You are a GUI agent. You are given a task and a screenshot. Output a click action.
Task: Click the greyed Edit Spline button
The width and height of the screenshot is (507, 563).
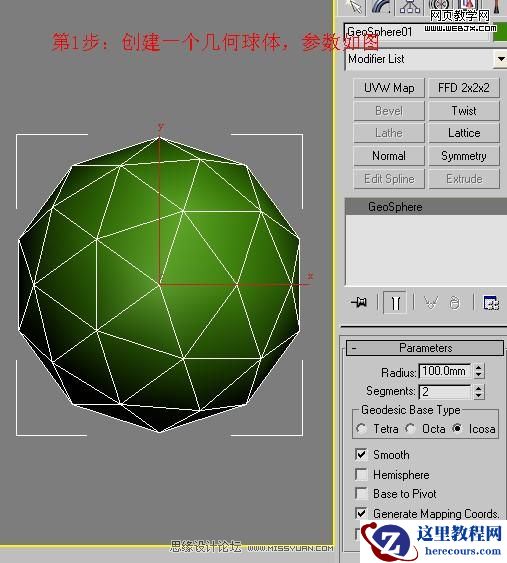pos(389,178)
